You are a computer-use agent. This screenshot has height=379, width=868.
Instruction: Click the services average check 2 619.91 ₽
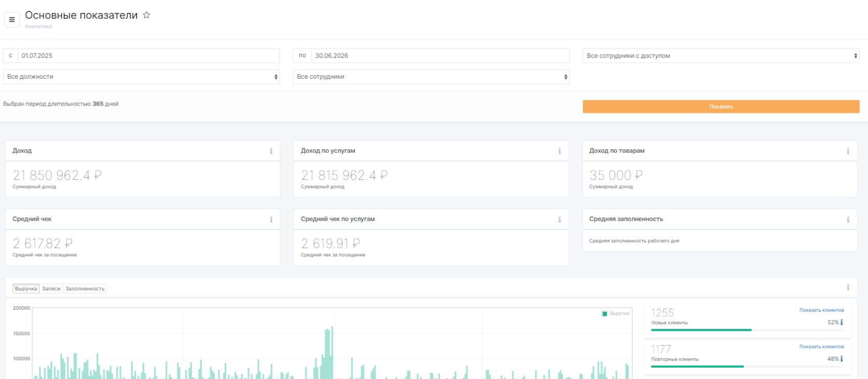(330, 243)
